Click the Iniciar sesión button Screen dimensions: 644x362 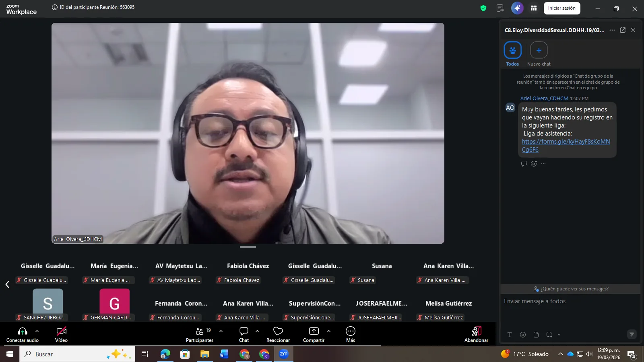click(562, 8)
